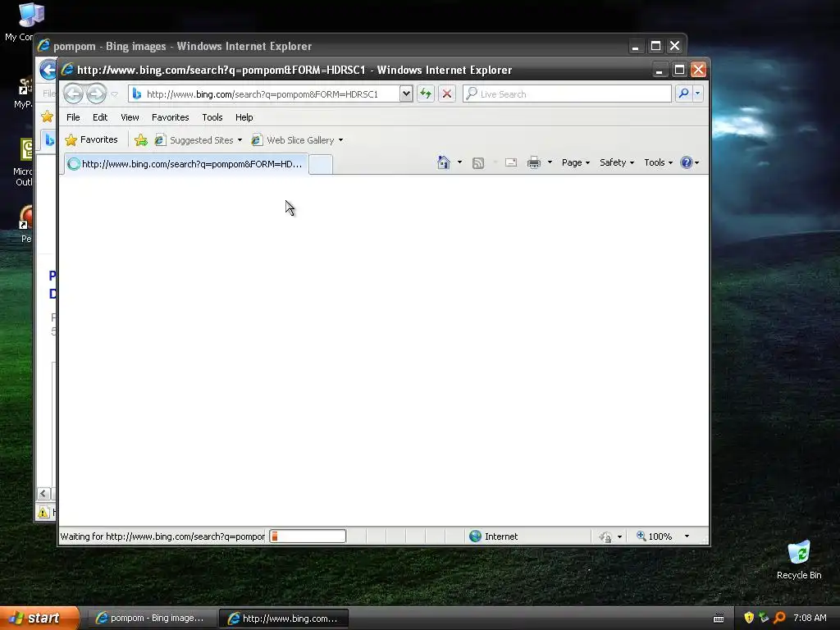
Task: Expand the Home button dropdown arrow
Action: pyautogui.click(x=459, y=162)
